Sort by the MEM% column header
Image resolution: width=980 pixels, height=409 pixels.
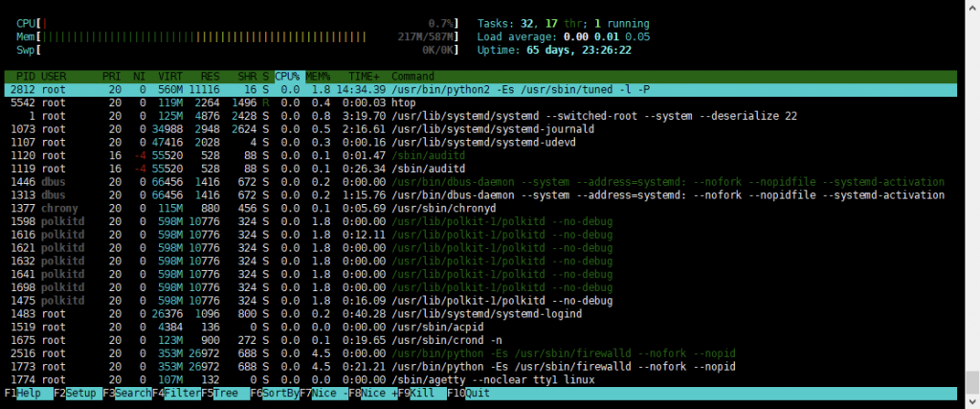[318, 77]
